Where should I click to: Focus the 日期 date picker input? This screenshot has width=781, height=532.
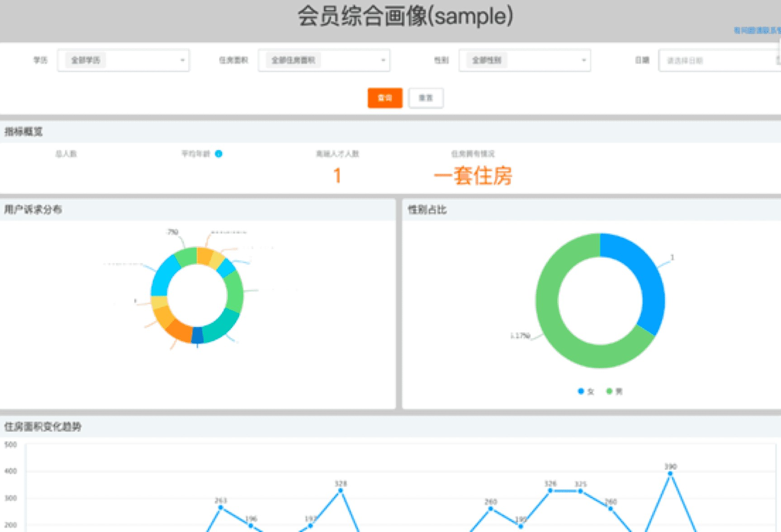[719, 60]
